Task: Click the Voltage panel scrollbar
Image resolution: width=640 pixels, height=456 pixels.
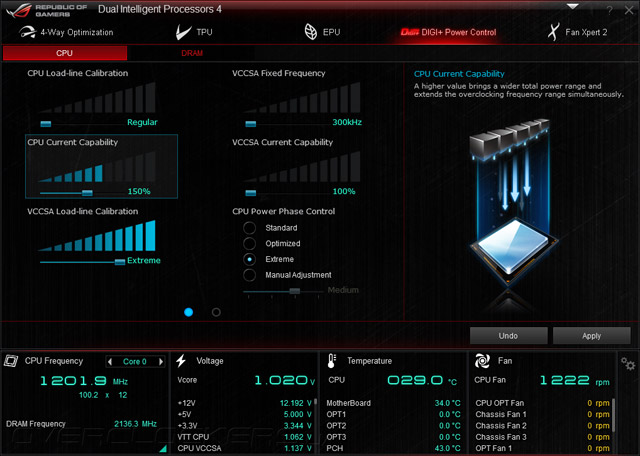Action: pyautogui.click(x=316, y=403)
